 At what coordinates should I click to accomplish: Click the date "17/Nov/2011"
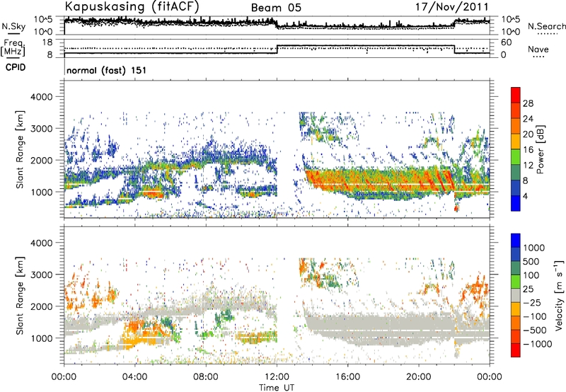(451, 7)
